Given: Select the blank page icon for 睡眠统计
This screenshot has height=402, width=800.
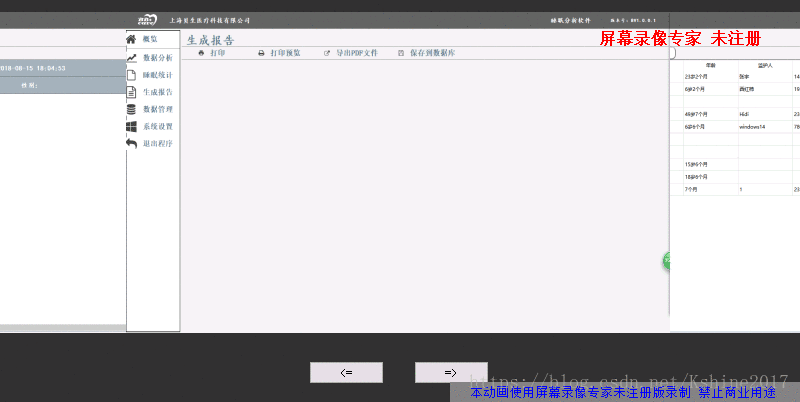Looking at the screenshot, I should pos(131,75).
